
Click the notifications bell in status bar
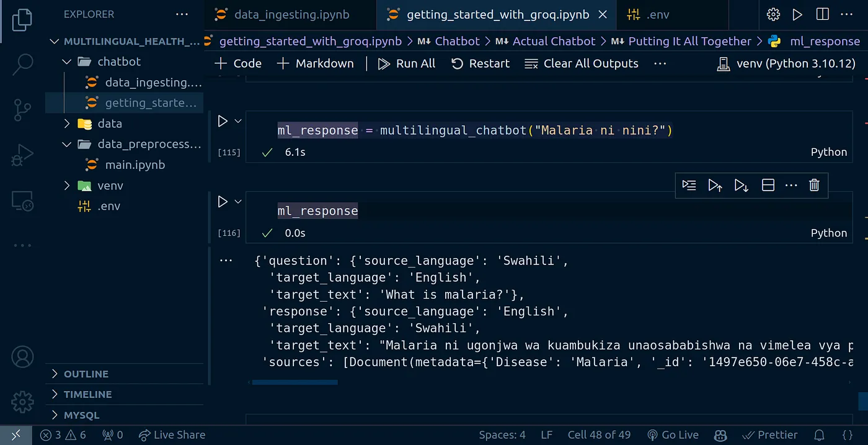click(x=819, y=435)
